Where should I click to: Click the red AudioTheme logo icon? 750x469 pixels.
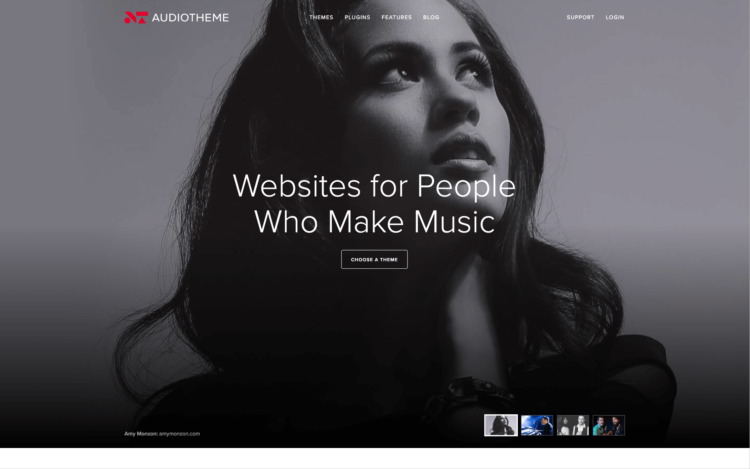click(136, 18)
